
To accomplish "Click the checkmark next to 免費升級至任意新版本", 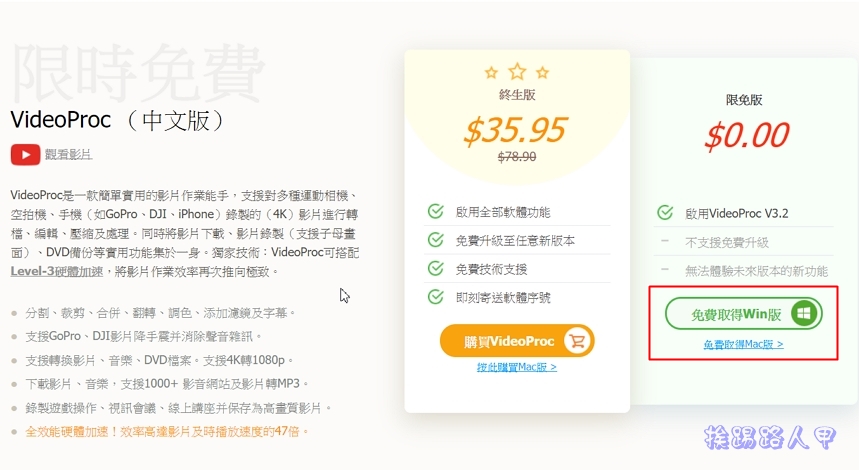I will [x=436, y=240].
